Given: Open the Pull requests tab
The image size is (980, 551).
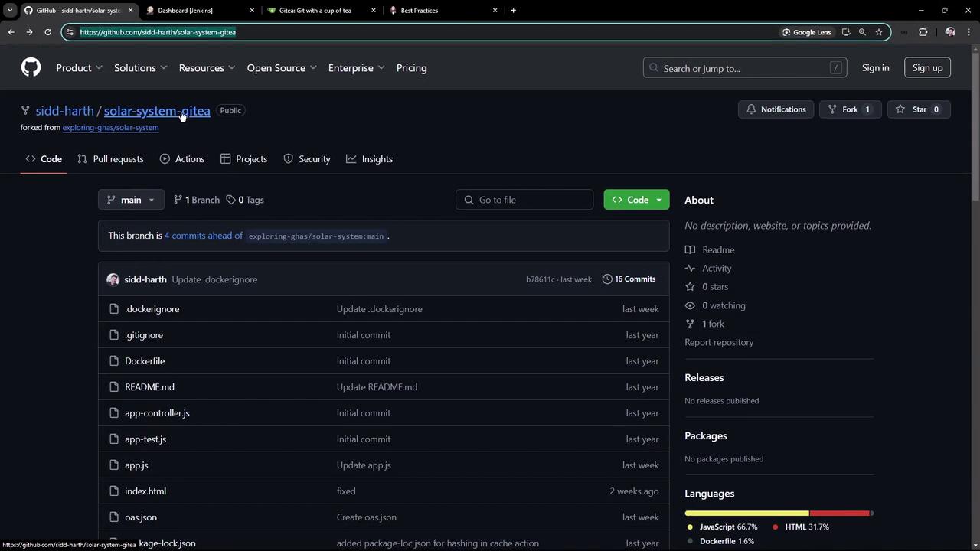Looking at the screenshot, I should [110, 159].
